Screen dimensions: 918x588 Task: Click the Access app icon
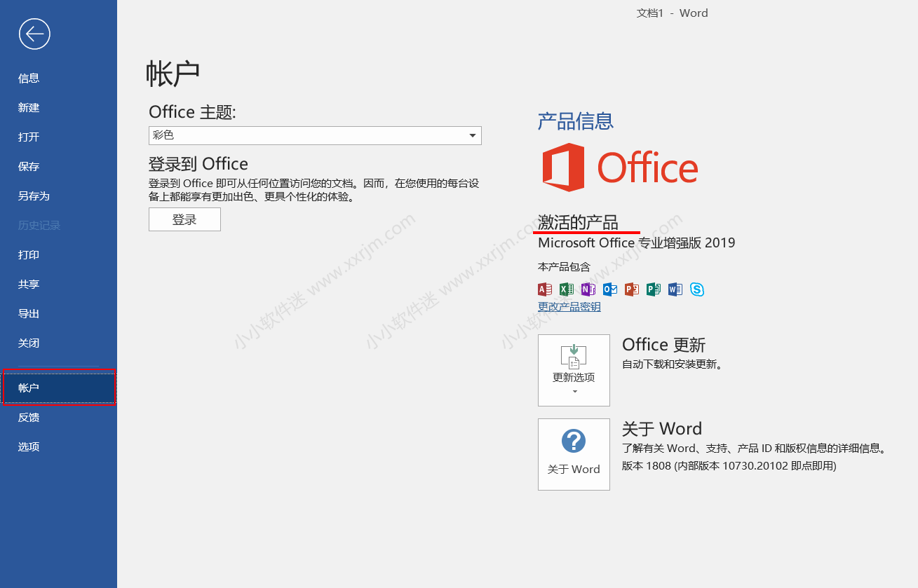[x=545, y=289]
